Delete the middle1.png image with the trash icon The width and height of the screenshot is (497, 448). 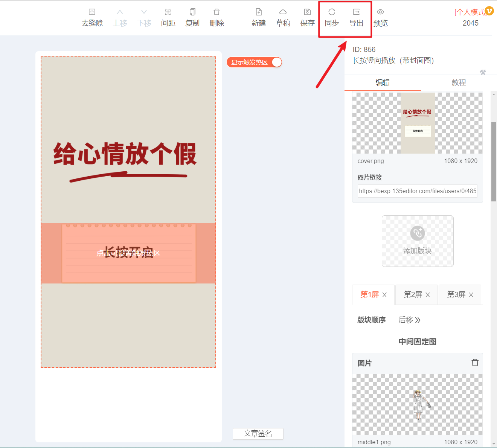tap(475, 363)
